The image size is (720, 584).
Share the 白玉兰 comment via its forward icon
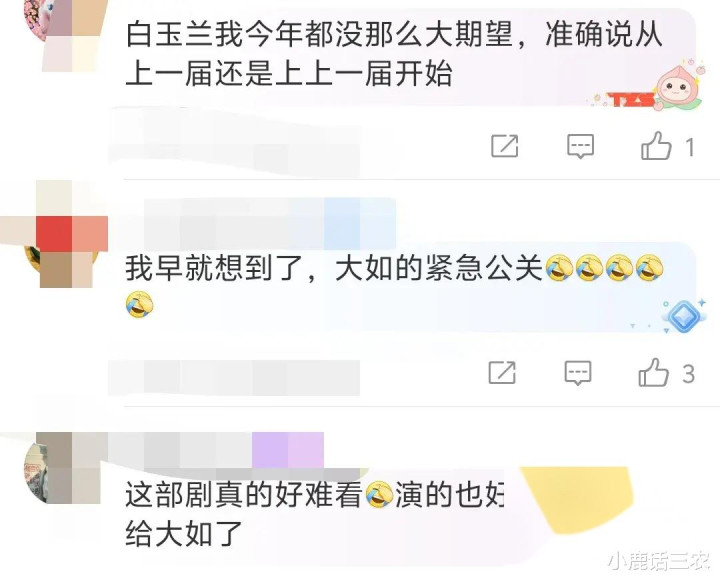[x=505, y=146]
